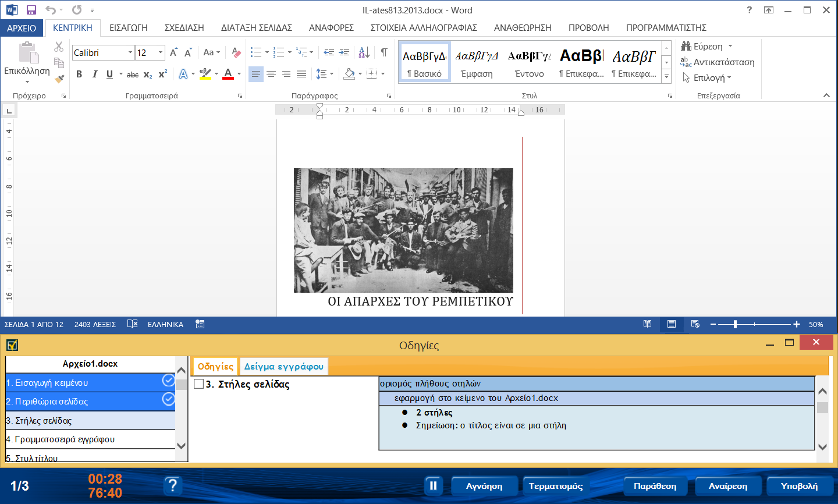Switch to Read Mode view in status bar
The width and height of the screenshot is (838, 504).
click(x=648, y=324)
